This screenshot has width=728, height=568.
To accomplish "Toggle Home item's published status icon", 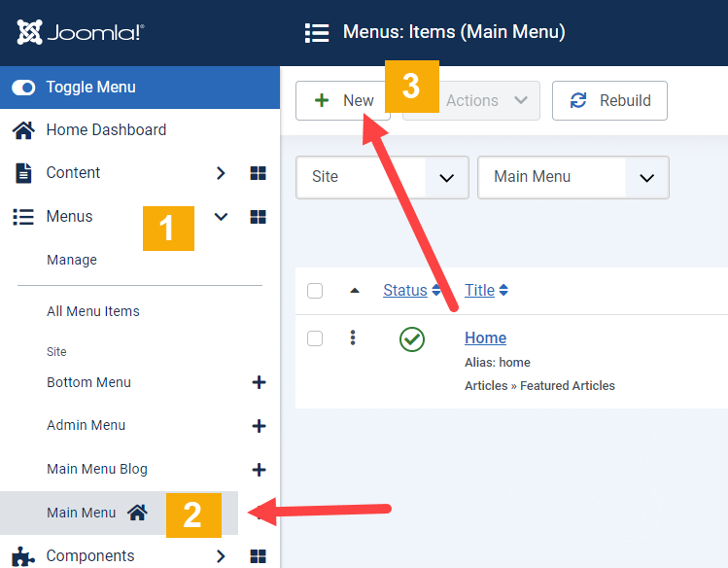I will pyautogui.click(x=412, y=339).
